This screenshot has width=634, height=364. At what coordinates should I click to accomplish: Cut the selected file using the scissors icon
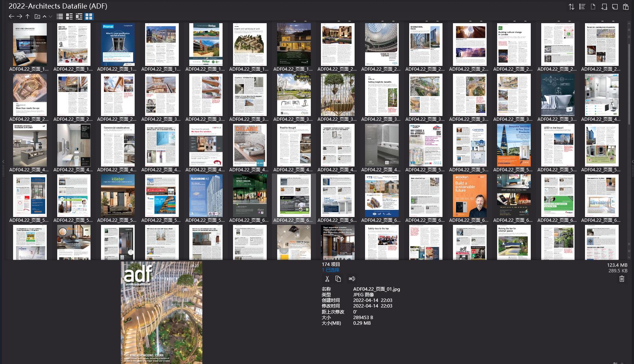(x=327, y=279)
